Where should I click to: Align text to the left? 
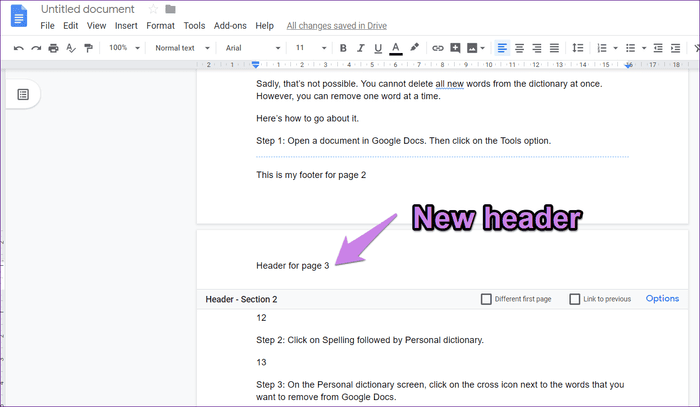tap(502, 48)
